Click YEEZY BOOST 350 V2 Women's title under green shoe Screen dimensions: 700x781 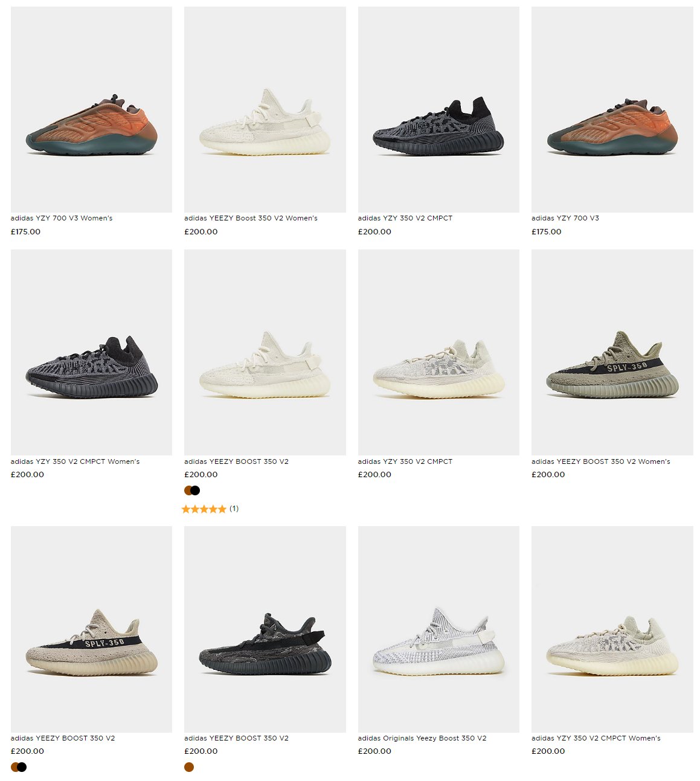pyautogui.click(x=601, y=461)
